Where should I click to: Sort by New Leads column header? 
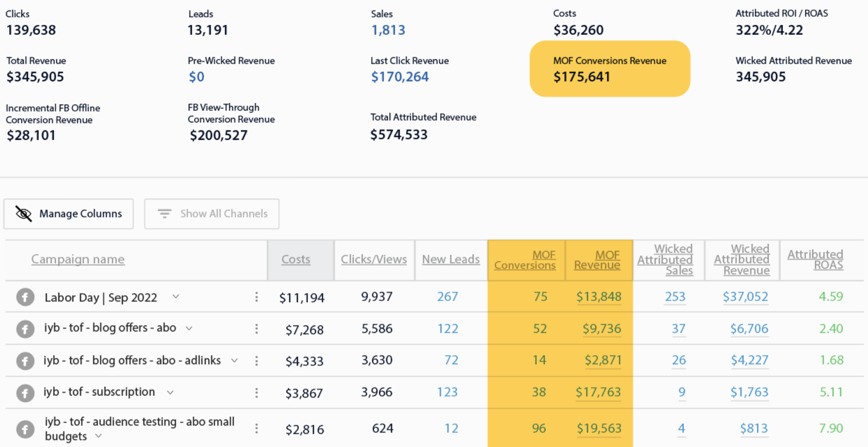tap(451, 259)
